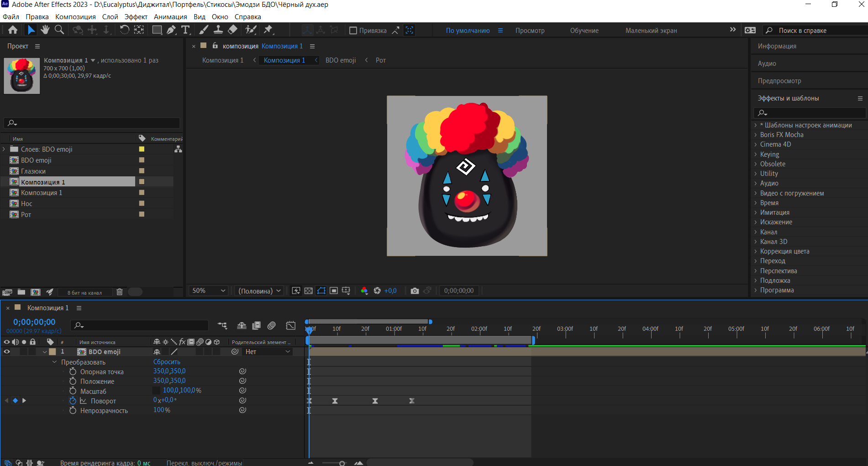
Task: Click the snapshot camera icon
Action: (415, 291)
